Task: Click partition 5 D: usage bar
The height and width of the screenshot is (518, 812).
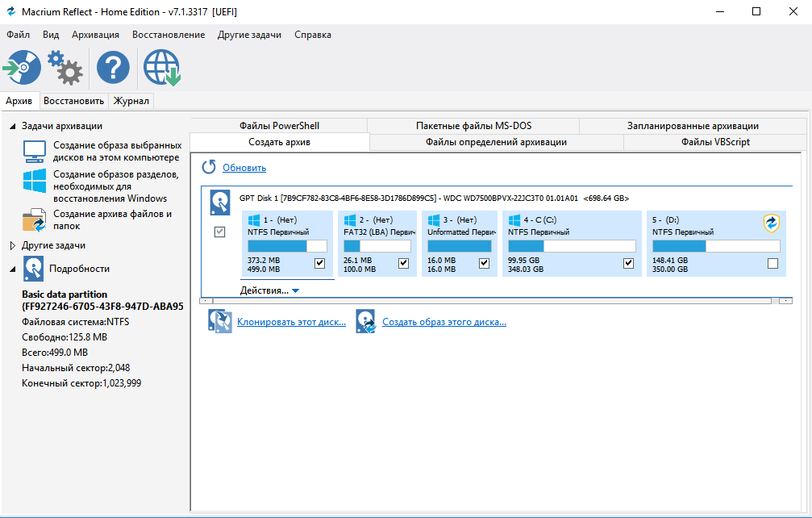Action: coord(716,246)
